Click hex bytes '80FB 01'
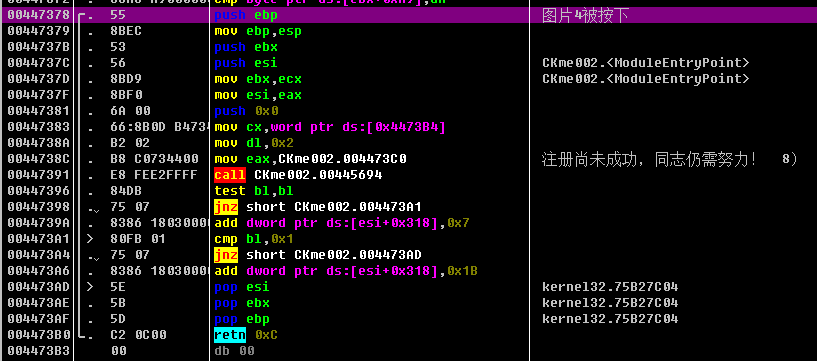Viewport: 817px width, 361px height. 138,239
